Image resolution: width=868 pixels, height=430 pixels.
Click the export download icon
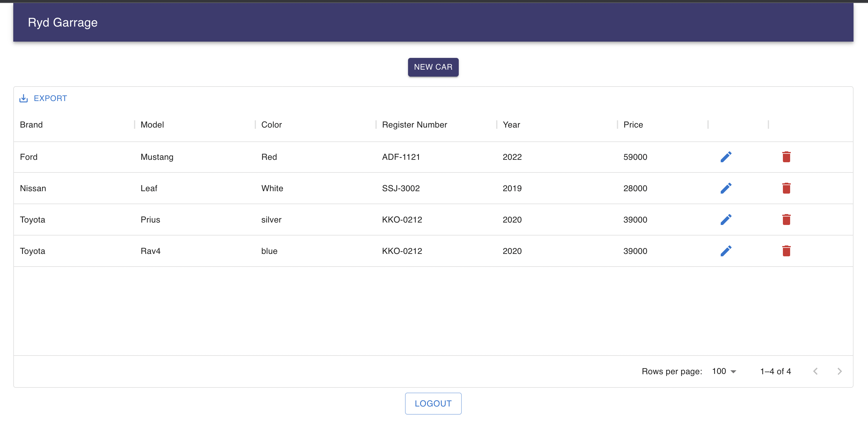(24, 98)
